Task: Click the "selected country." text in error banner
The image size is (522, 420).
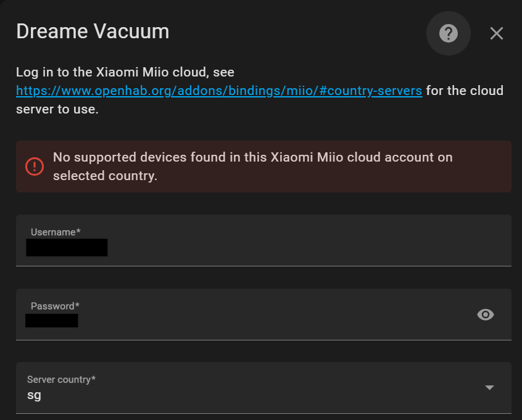Action: pos(105,176)
